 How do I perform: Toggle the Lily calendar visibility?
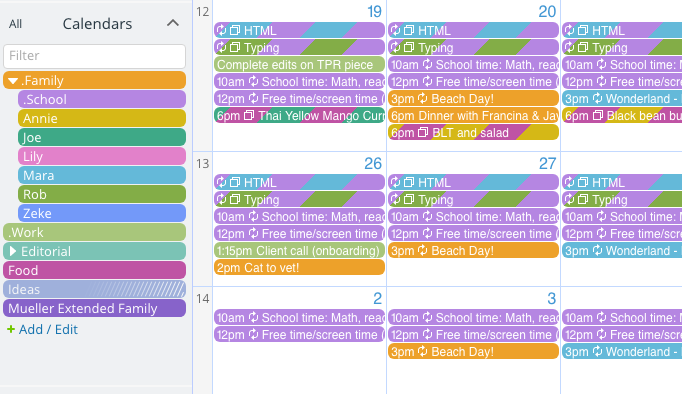(102, 157)
